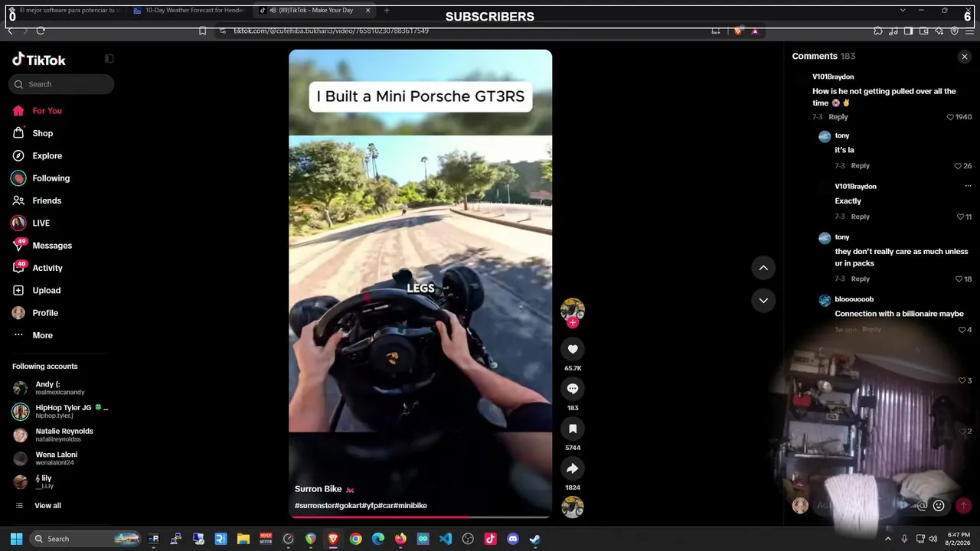The height and width of the screenshot is (551, 980).
Task: Open Wena Laloni's account
Action: click(46, 458)
